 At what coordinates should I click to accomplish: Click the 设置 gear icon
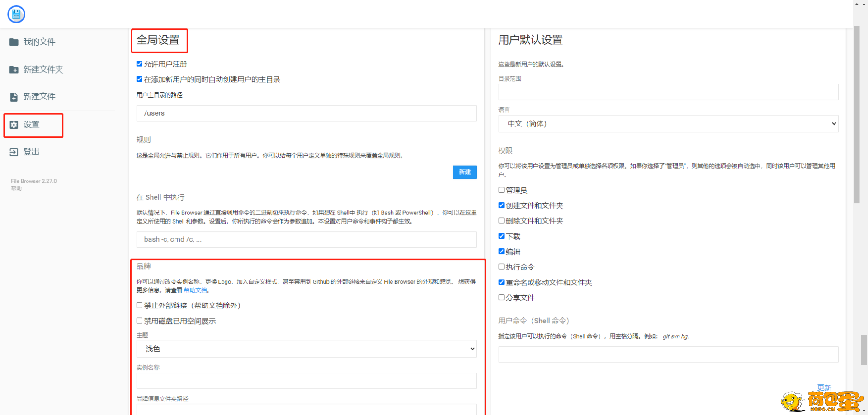14,125
